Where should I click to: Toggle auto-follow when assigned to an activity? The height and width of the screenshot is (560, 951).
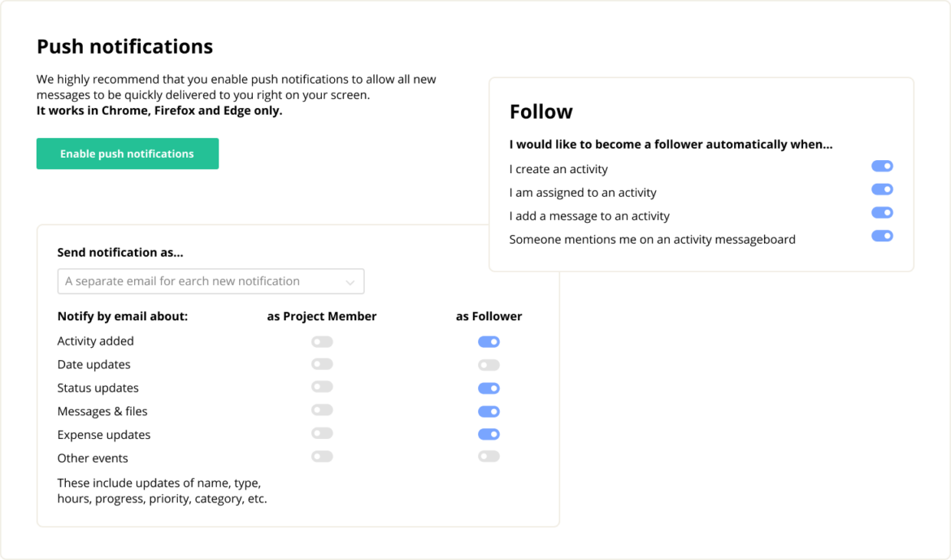pyautogui.click(x=882, y=189)
